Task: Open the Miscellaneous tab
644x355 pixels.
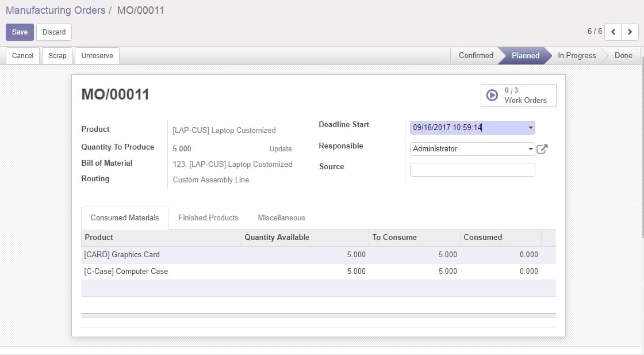Action: pyautogui.click(x=281, y=218)
